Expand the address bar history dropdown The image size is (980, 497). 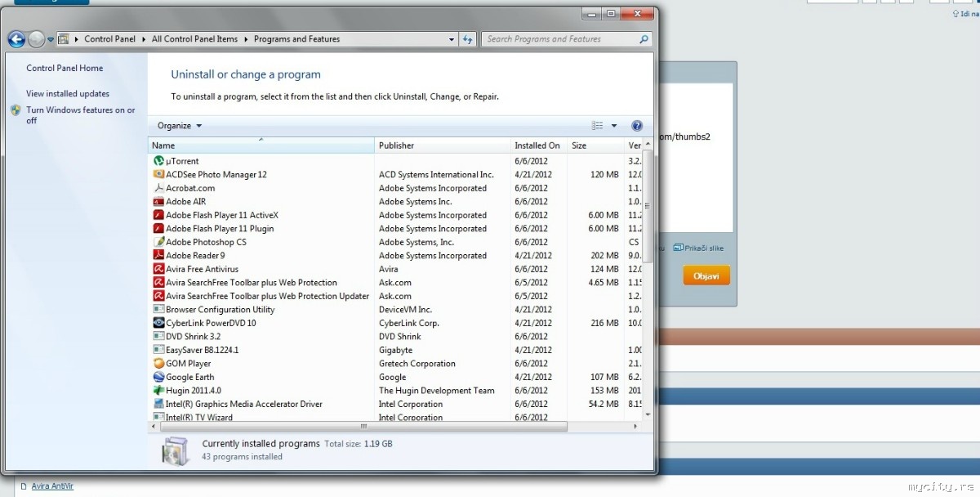click(452, 39)
